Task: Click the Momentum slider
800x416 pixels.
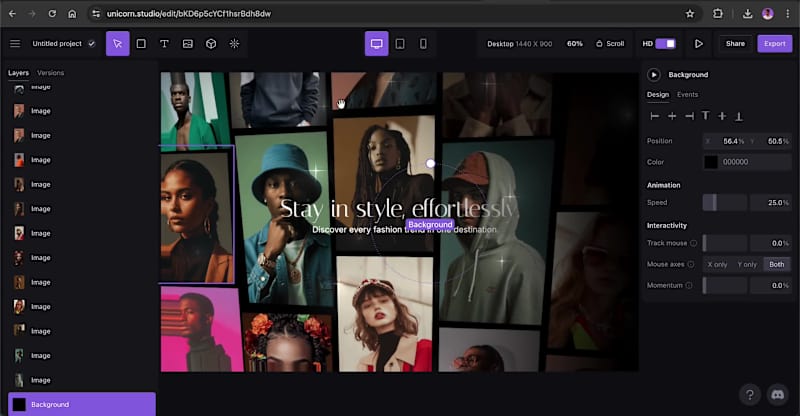Action: tap(724, 285)
